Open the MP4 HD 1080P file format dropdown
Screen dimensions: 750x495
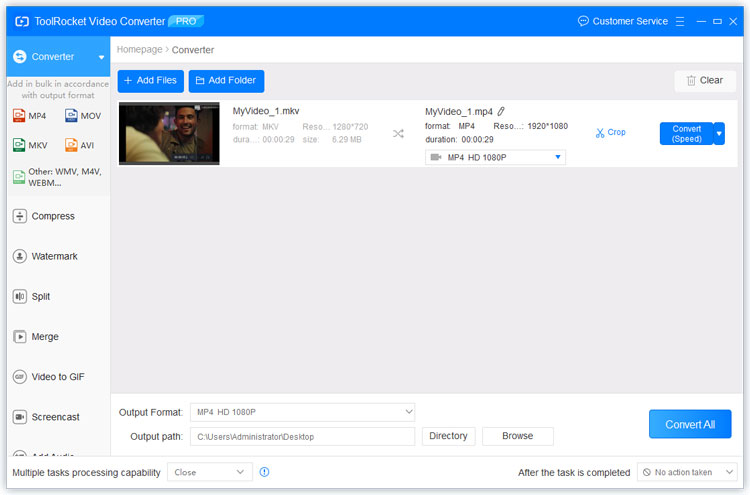(495, 157)
